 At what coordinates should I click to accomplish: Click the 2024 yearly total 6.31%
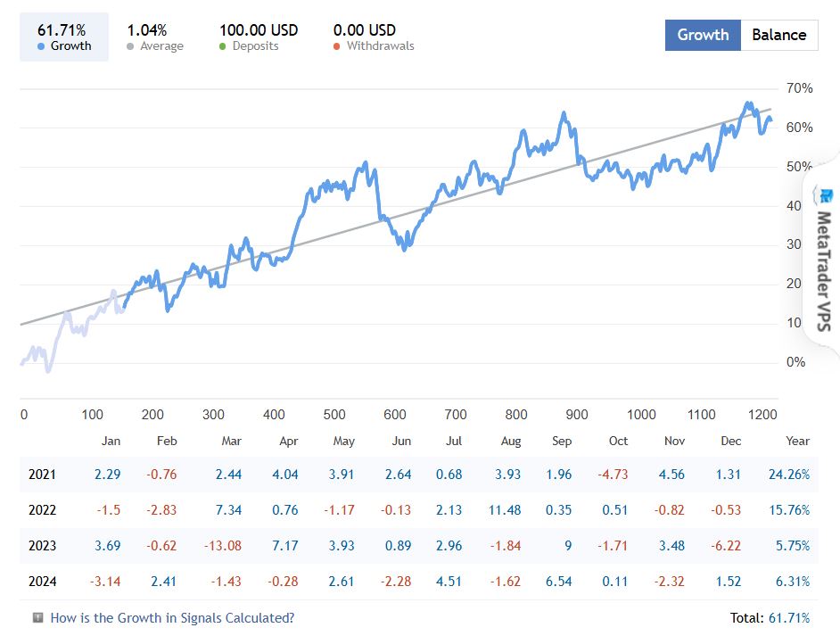[x=792, y=582]
